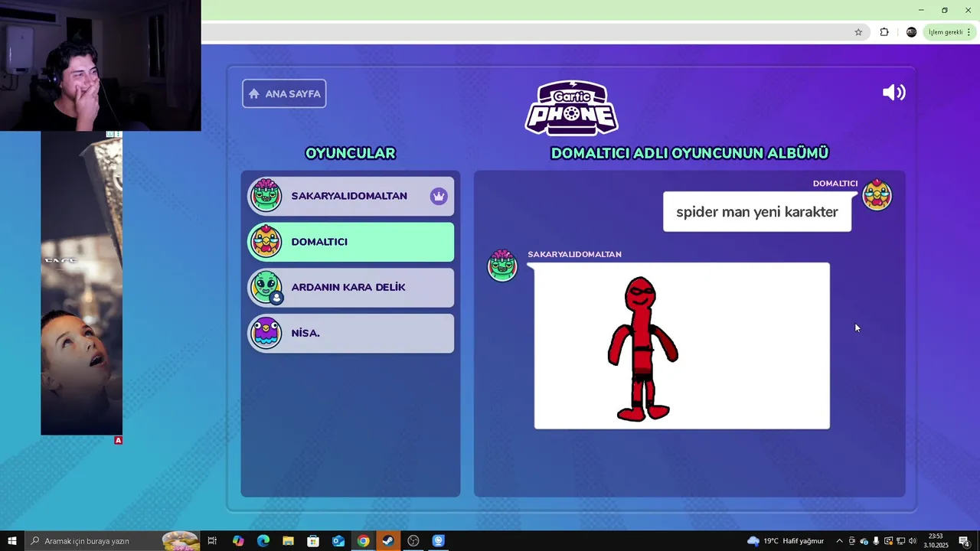Open the clock showing 23:53
The image size is (980, 551).
[936, 541]
